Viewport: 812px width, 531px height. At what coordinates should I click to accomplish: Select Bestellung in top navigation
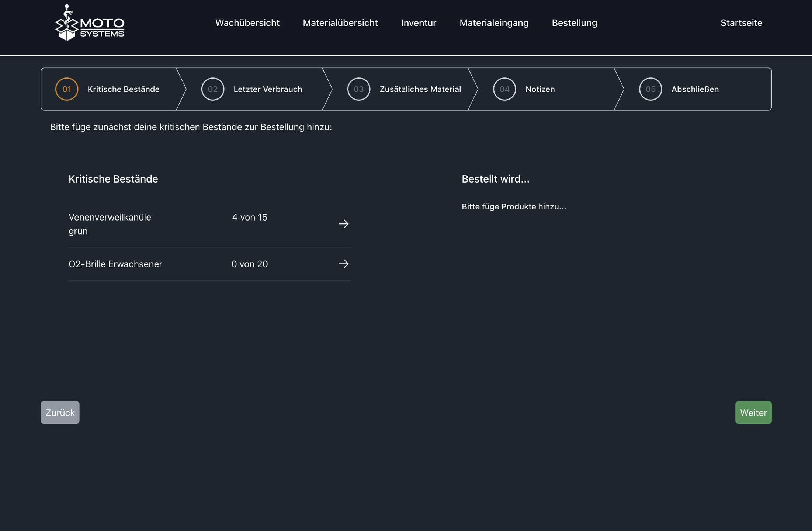click(x=574, y=23)
